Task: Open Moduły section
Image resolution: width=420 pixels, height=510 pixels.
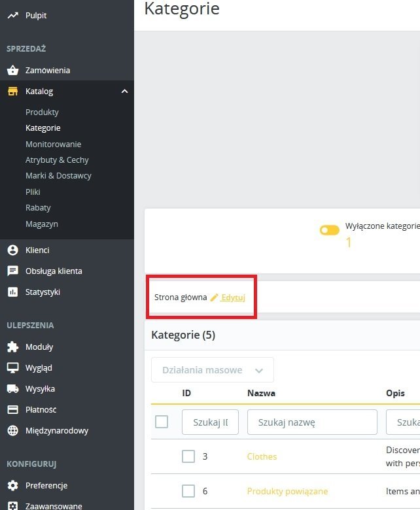Action: pyautogui.click(x=39, y=347)
